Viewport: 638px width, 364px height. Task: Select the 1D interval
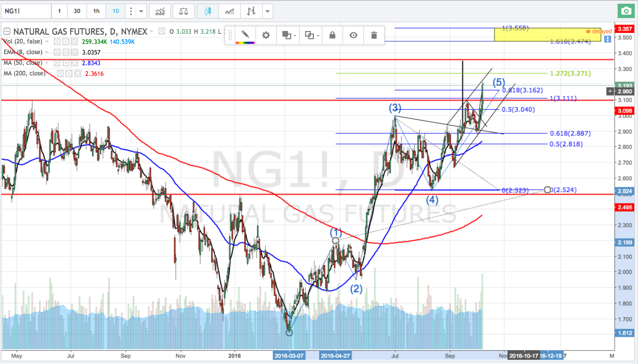[116, 11]
